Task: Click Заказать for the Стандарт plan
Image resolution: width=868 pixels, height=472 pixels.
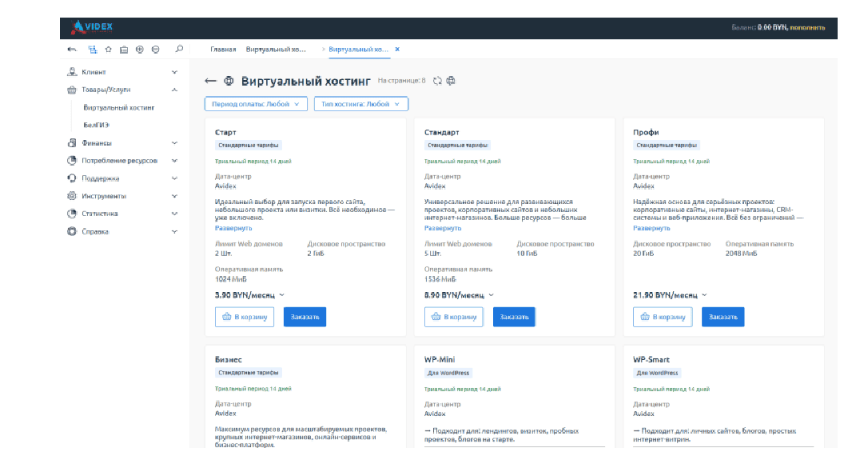Action: coord(513,317)
